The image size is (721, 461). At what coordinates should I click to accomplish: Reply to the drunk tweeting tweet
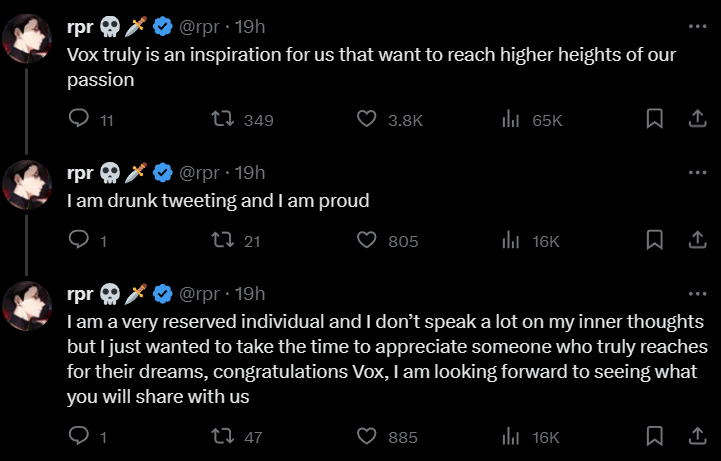coord(79,241)
